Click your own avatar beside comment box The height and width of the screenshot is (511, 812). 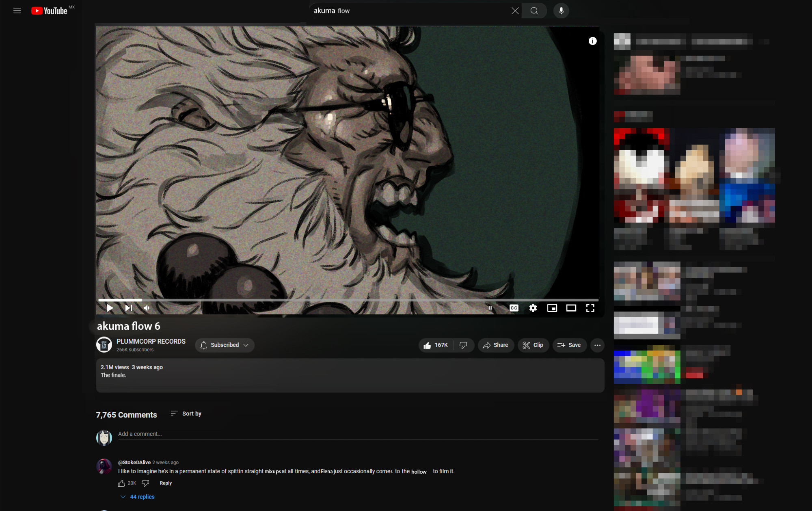coord(104,438)
